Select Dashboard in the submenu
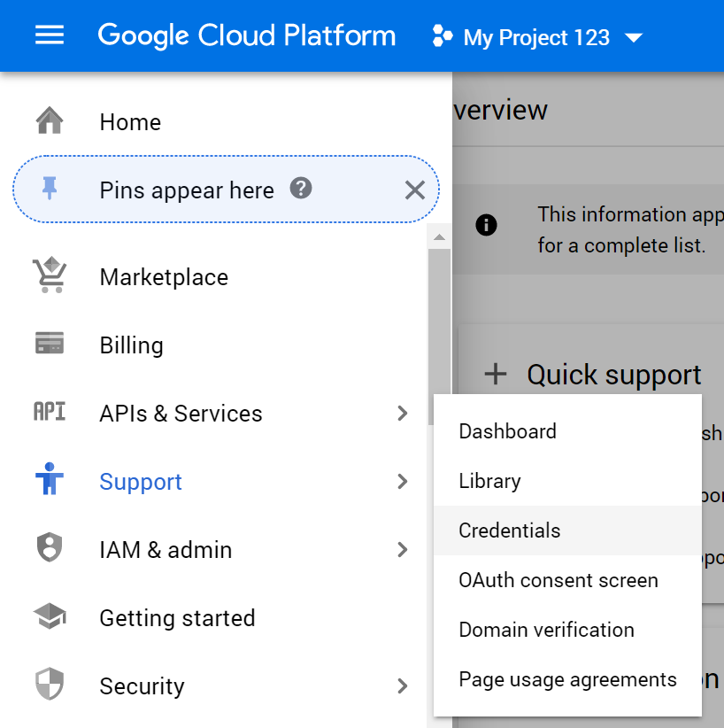 (x=567, y=431)
